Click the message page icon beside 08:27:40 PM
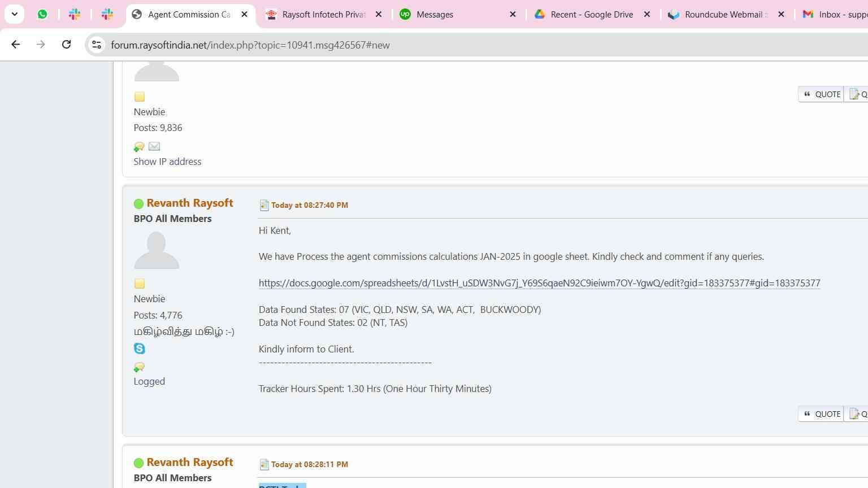Image resolution: width=868 pixels, height=488 pixels. [x=264, y=205]
